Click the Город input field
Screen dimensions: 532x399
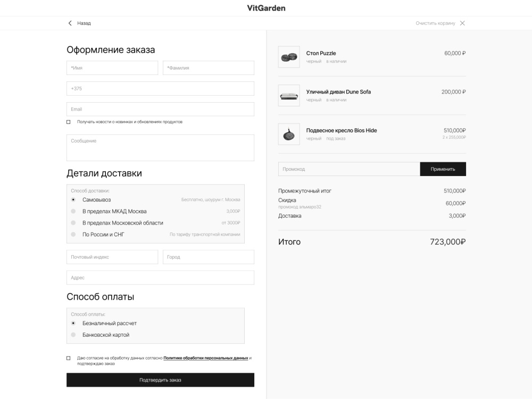[209, 257]
